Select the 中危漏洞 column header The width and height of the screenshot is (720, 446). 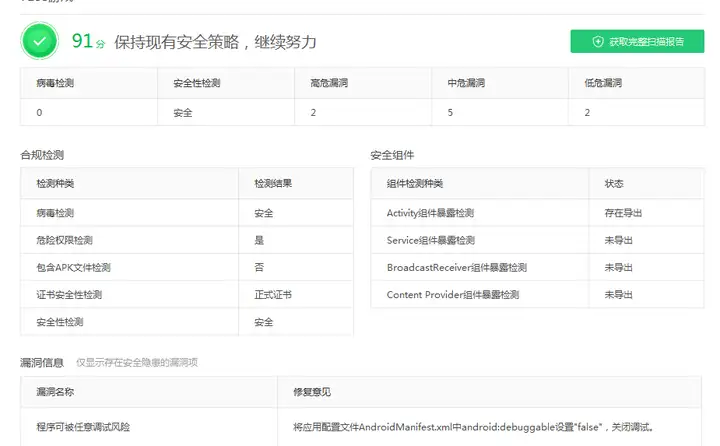(x=463, y=83)
